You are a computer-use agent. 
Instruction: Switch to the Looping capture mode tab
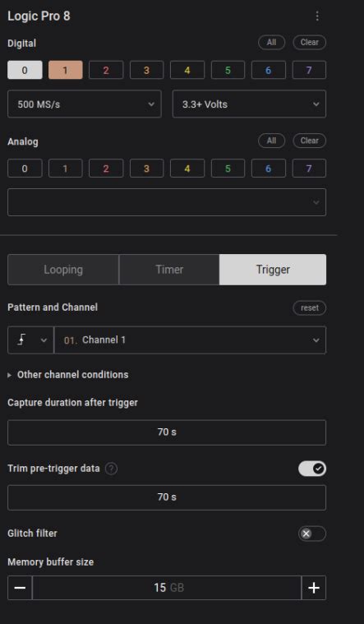coord(63,270)
